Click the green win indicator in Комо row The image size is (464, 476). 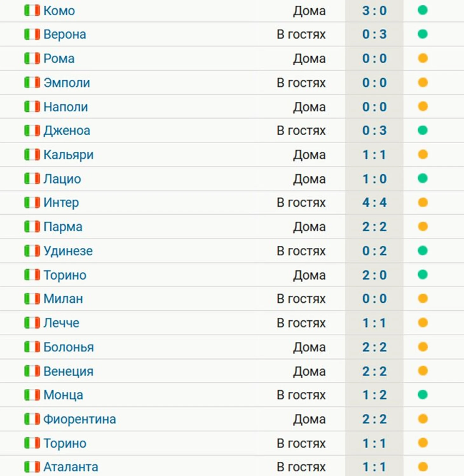pyautogui.click(x=422, y=10)
